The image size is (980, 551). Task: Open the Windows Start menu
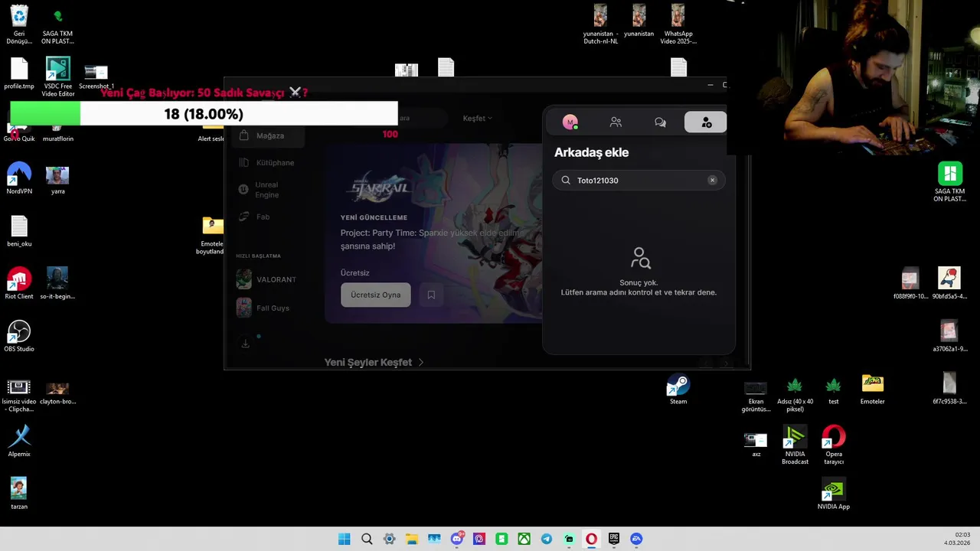(x=345, y=539)
